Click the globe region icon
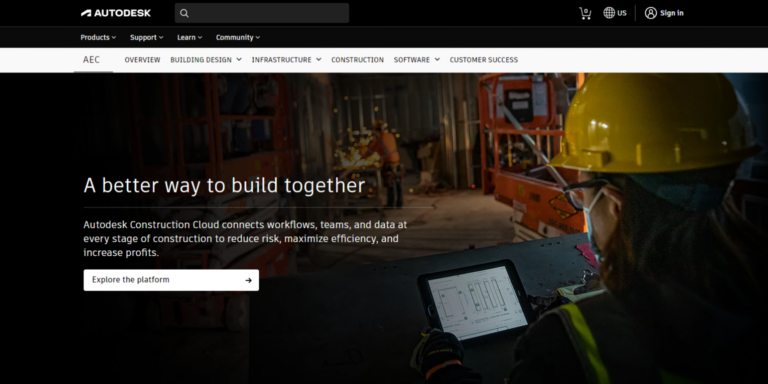The image size is (768, 384). pos(609,13)
